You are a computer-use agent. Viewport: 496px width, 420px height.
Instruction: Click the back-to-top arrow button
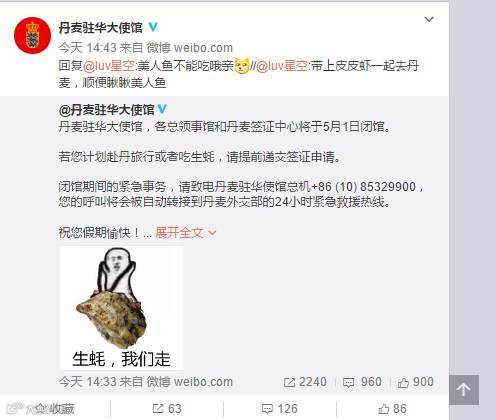click(x=464, y=390)
